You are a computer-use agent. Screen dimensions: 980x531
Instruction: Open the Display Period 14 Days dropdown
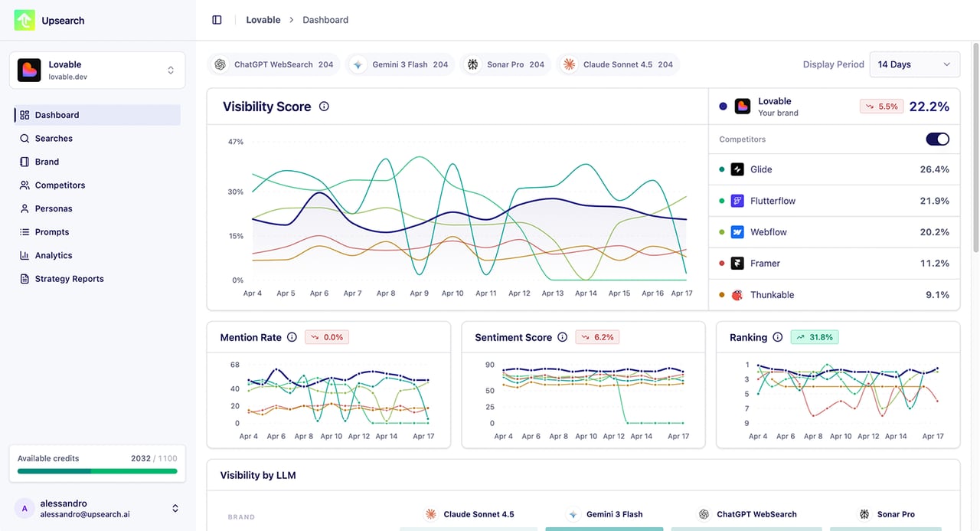pos(915,64)
